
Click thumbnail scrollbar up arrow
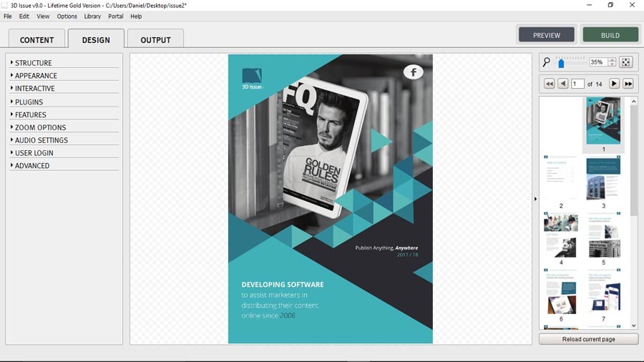click(634, 101)
